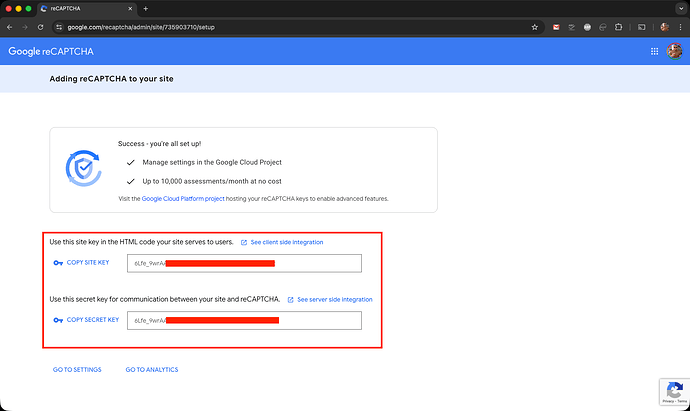The image size is (690, 411).
Task: Click the Gmail extension icon
Action: 557,26
